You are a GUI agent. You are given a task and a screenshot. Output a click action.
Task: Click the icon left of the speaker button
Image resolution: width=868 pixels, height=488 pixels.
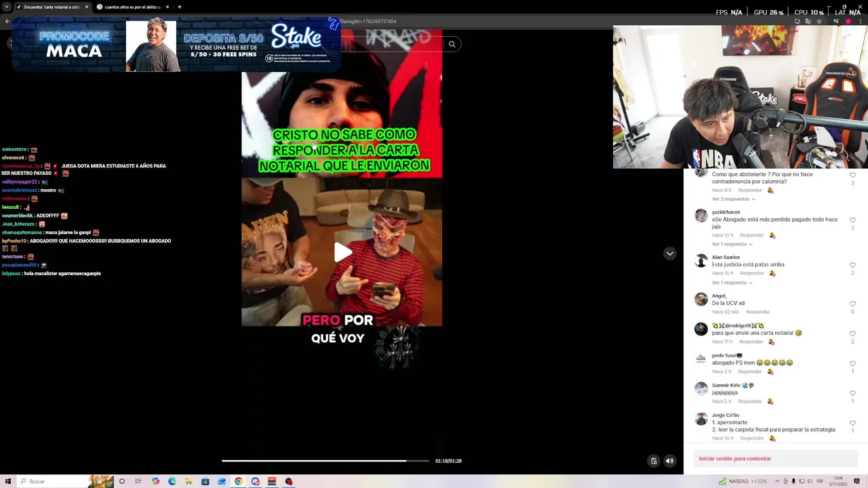[x=654, y=461]
